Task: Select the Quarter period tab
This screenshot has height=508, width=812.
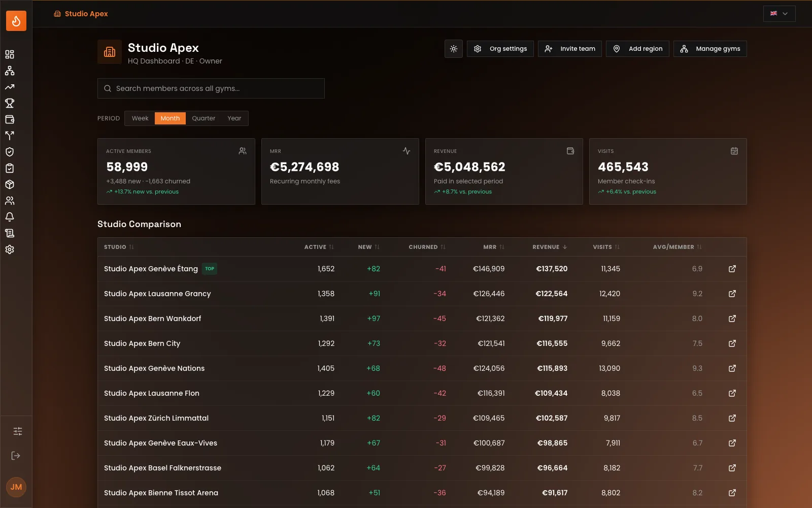Action: click(x=204, y=118)
